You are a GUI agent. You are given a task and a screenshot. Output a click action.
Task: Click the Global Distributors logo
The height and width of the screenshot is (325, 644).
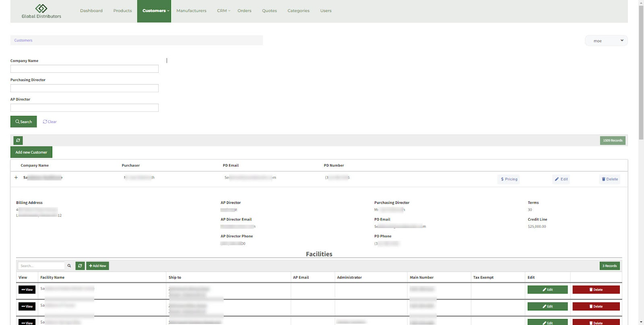(x=41, y=11)
